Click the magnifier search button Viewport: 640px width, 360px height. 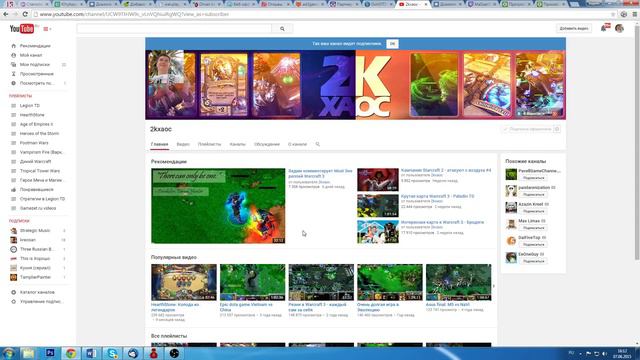coord(282,29)
